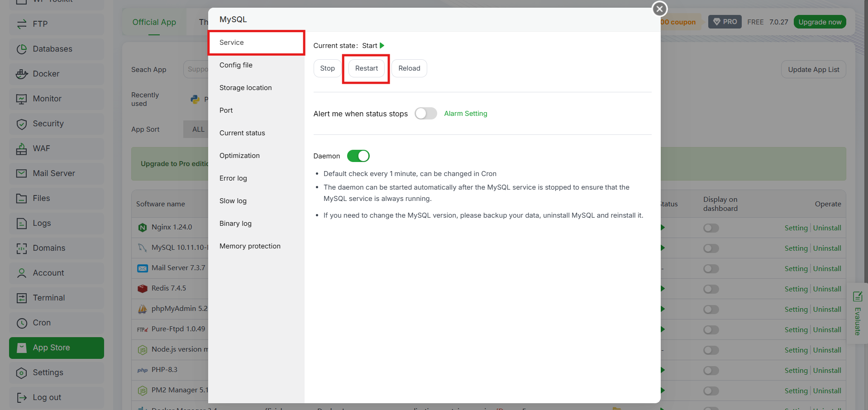The image size is (868, 410).
Task: Toggle dashboard display for PHP-8.3 row
Action: 711,371
